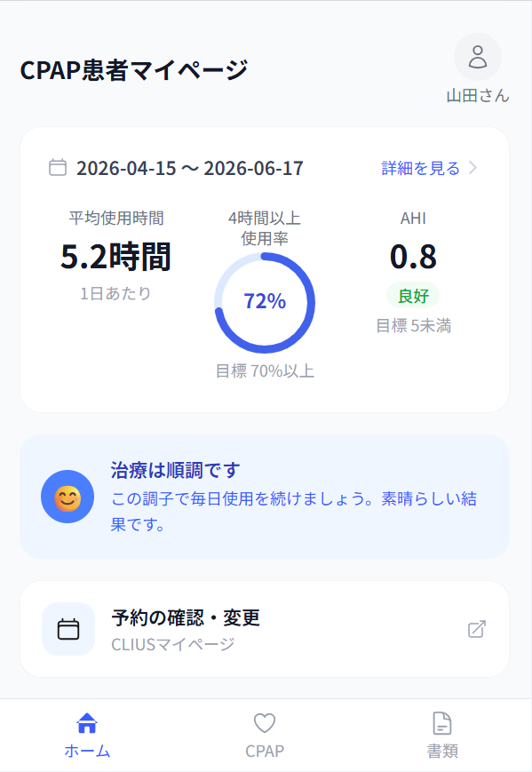Image resolution: width=532 pixels, height=772 pixels.
Task: Click the chevron next to 詳細を見る
Action: (472, 168)
